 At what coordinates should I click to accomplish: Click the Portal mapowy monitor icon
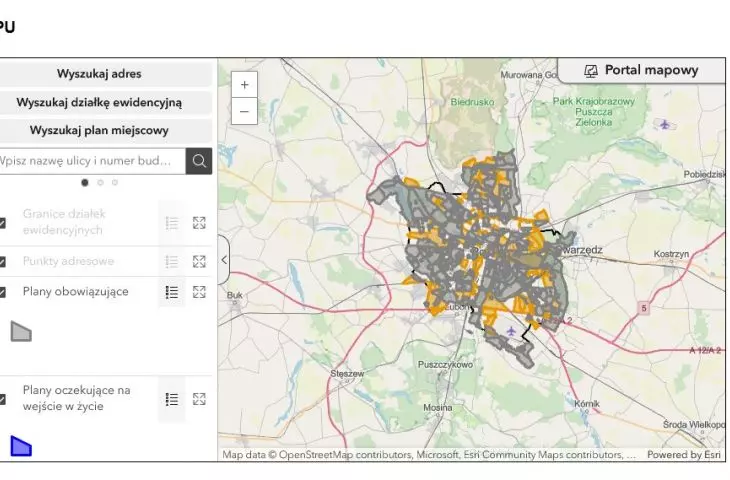point(591,71)
